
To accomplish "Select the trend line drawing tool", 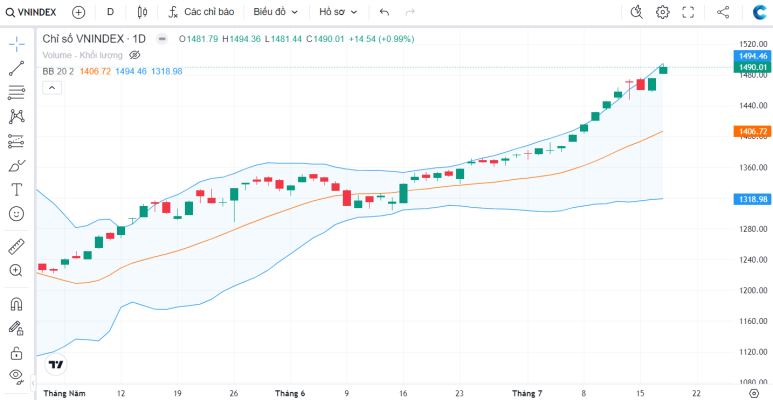I will click(x=17, y=69).
